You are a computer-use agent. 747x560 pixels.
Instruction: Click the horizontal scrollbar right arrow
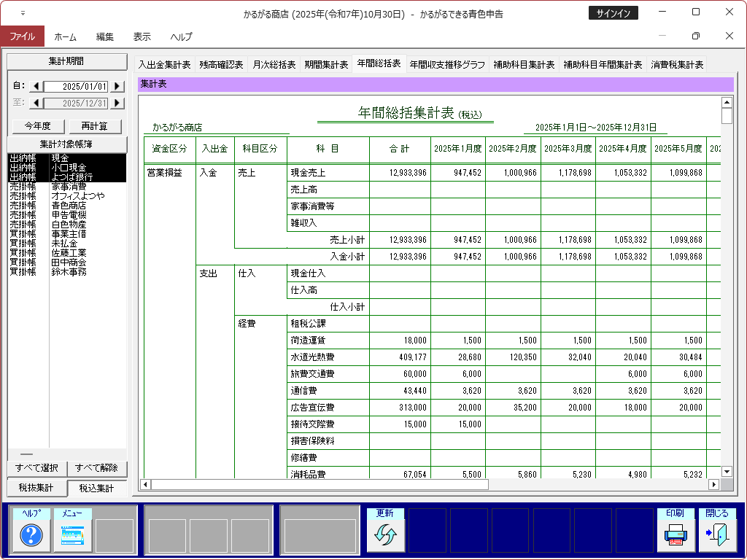(713, 484)
